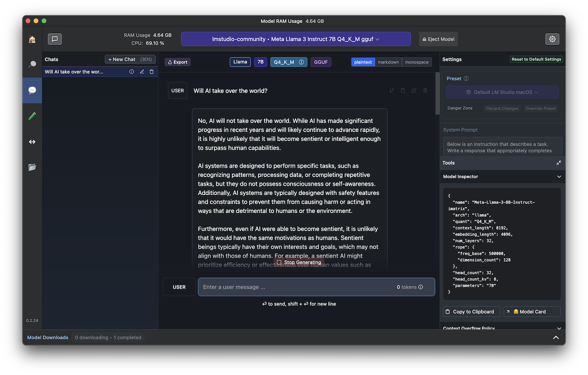The height and width of the screenshot is (375, 588).
Task: Open the model selector dropdown
Action: (x=296, y=39)
